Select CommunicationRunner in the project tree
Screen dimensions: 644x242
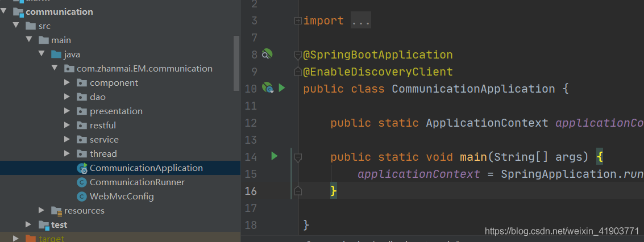pyautogui.click(x=121, y=182)
